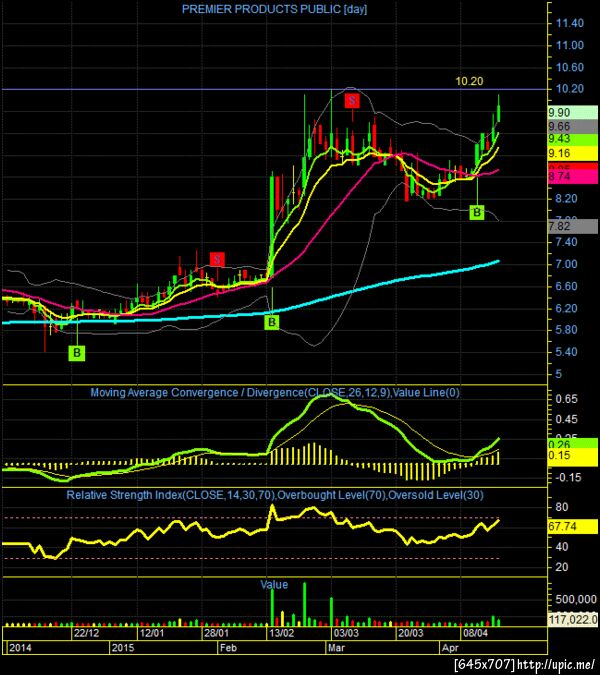
Task: Click the 0.65 level on the MACD axis
Action: click(x=566, y=399)
